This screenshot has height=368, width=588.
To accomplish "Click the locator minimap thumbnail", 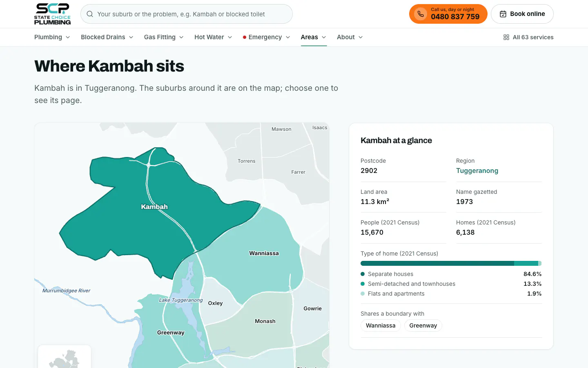I will click(x=65, y=357).
